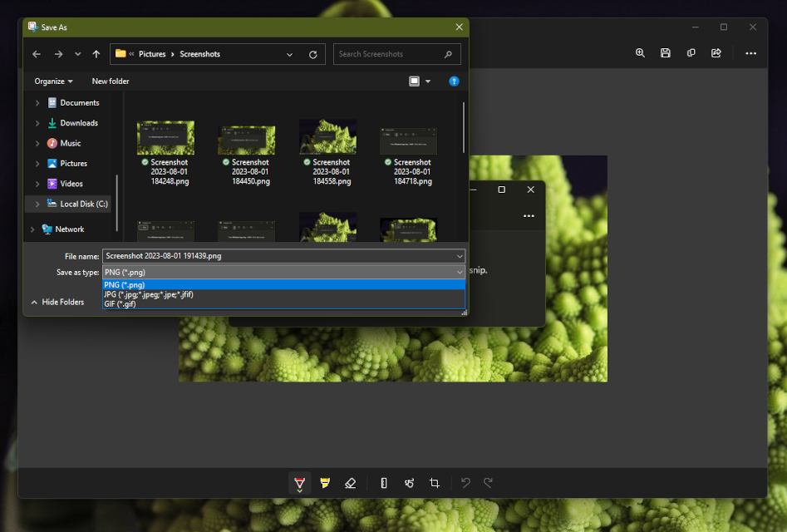Click Hide Folders
Screen dimensions: 787x532
tap(57, 302)
